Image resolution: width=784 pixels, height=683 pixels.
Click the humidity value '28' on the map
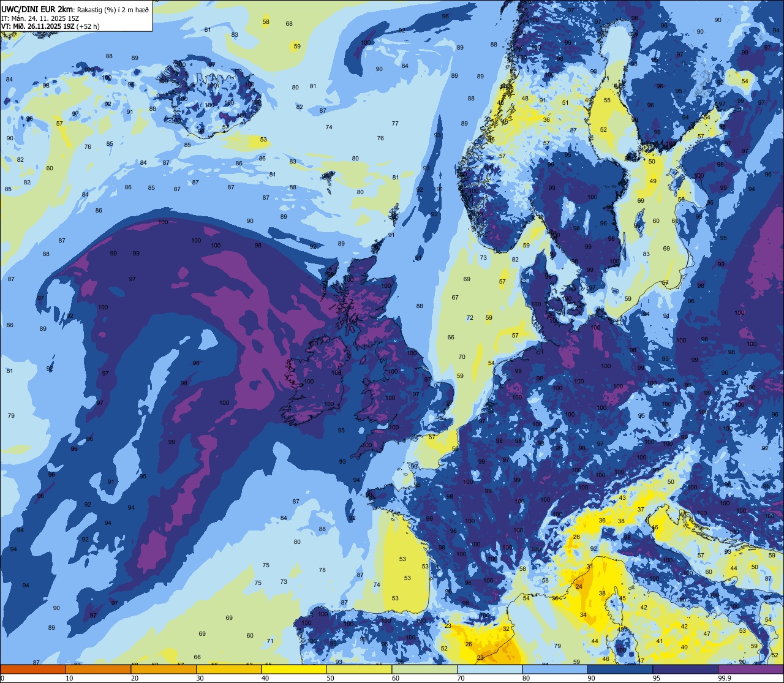coord(576,537)
